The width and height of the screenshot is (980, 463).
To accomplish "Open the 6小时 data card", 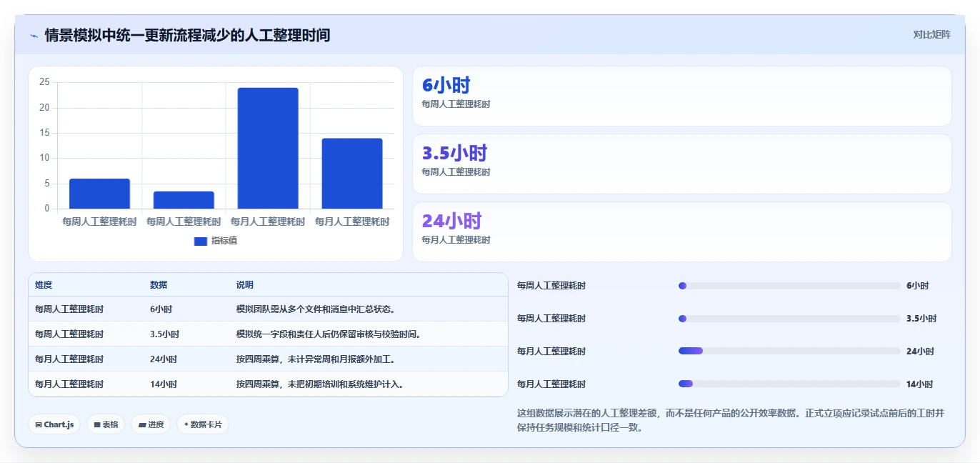I will click(682, 96).
